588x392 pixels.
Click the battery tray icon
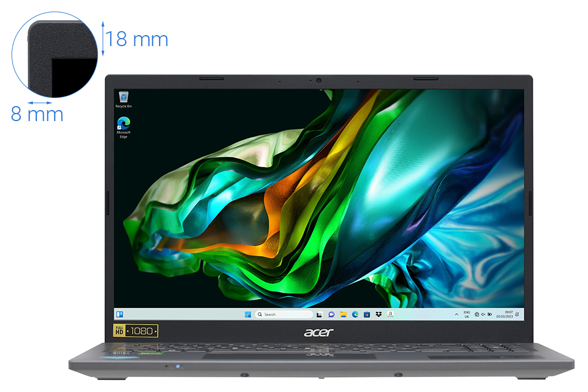490,314
